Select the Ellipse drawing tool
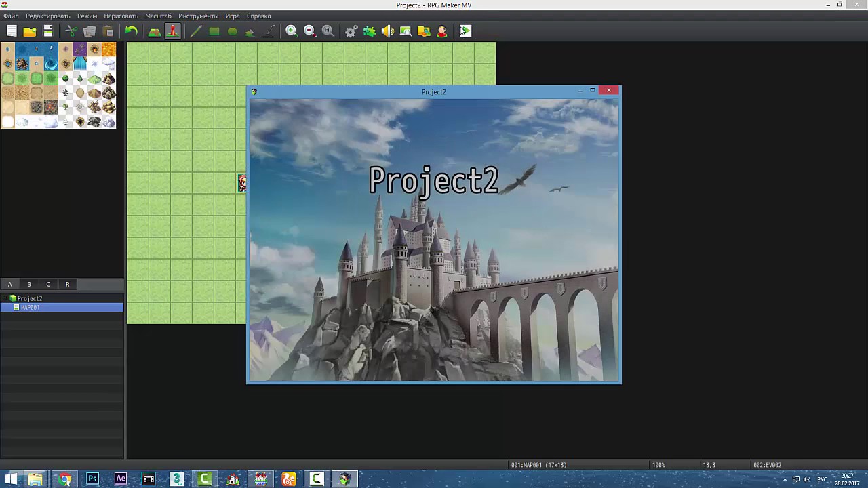This screenshot has width=868, height=488. (233, 31)
